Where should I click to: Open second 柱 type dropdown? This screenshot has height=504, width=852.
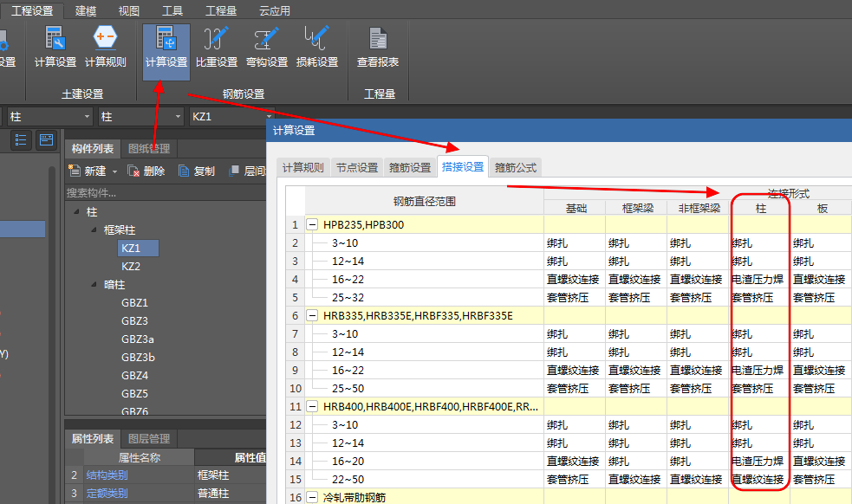[x=178, y=117]
